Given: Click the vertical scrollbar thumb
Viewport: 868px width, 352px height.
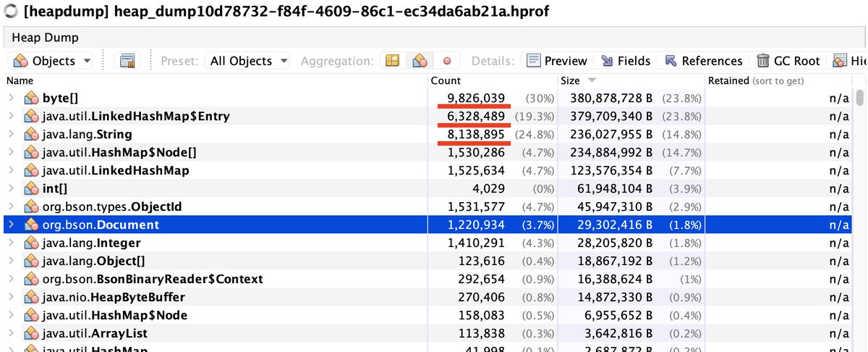Looking at the screenshot, I should pos(859,98).
